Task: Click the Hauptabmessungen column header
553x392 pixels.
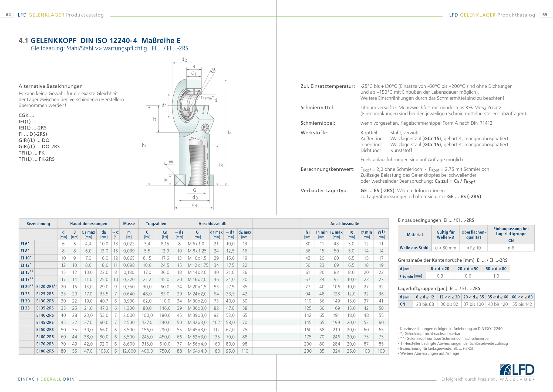Action: tap(89, 224)
